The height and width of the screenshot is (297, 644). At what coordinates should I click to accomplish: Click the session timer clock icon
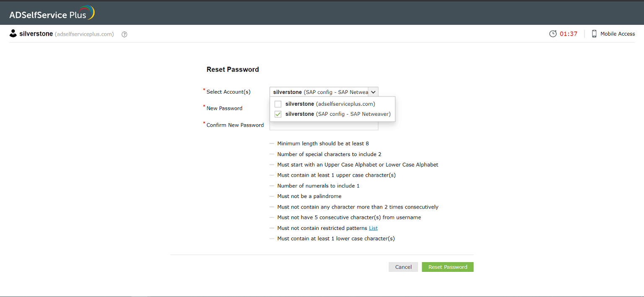point(553,34)
